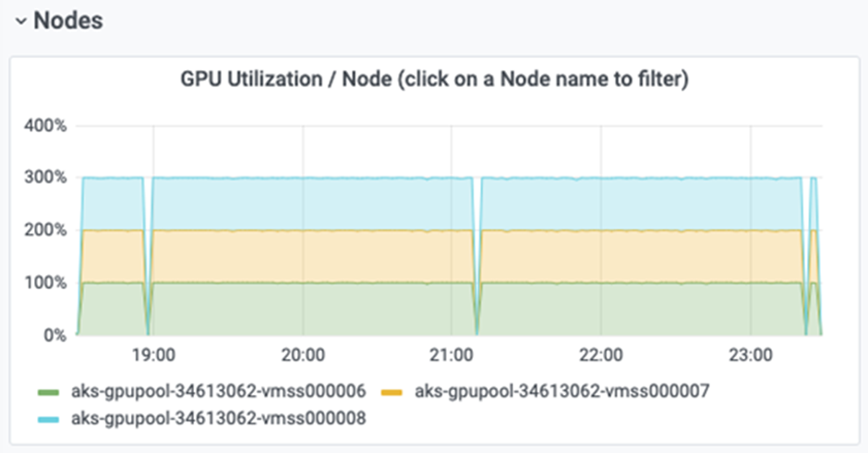Filter by node aks-gpupool-34613062-vmss000008
868x453 pixels.
pos(218,419)
